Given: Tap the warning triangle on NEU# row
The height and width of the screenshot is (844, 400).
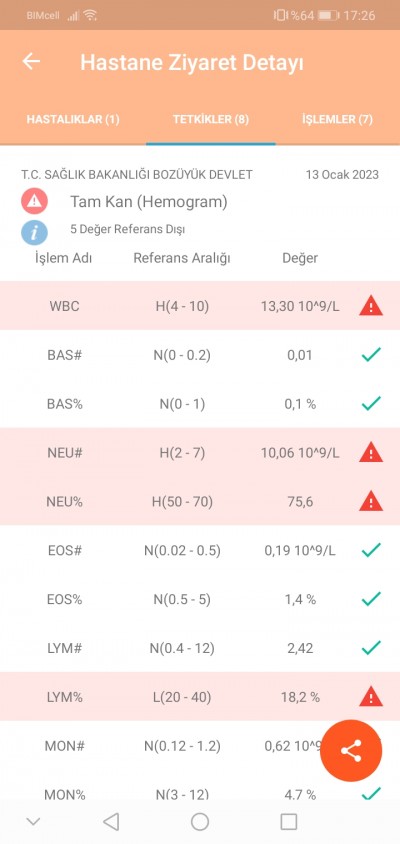Looking at the screenshot, I should tap(371, 453).
